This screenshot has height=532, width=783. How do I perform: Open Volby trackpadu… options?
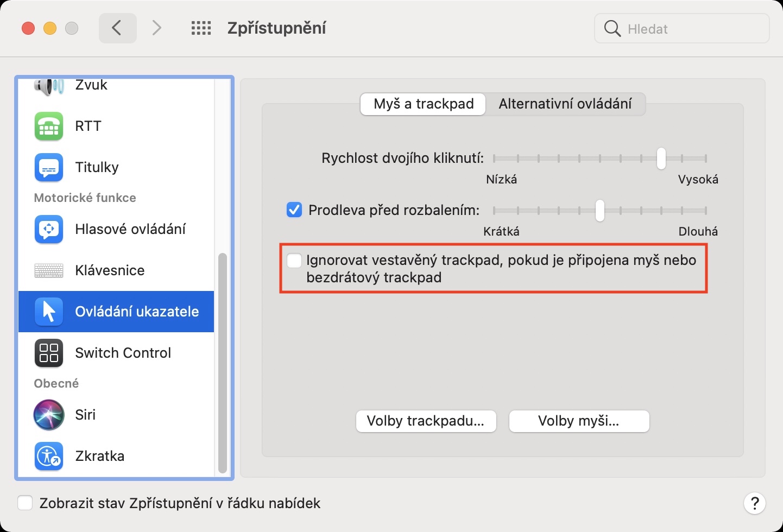tap(426, 421)
